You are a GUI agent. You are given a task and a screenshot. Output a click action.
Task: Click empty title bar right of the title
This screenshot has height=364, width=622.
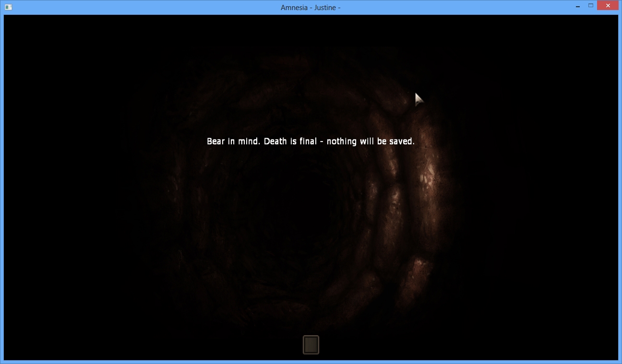click(456, 7)
